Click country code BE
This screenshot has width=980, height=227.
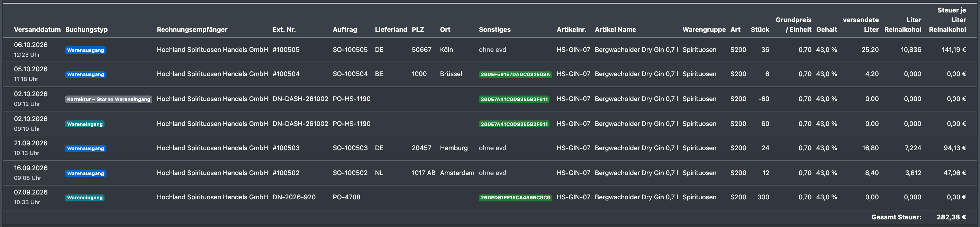[x=379, y=74]
